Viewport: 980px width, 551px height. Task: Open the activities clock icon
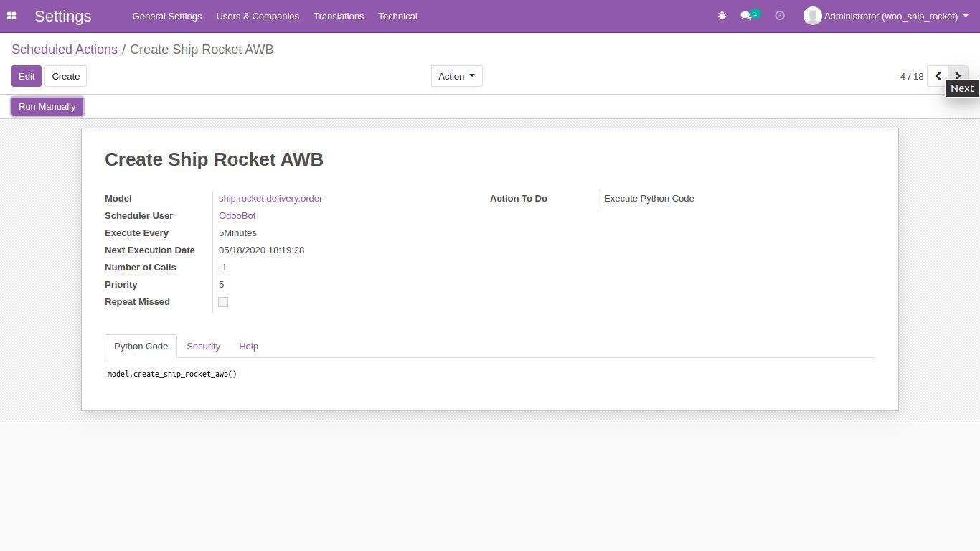pyautogui.click(x=780, y=16)
